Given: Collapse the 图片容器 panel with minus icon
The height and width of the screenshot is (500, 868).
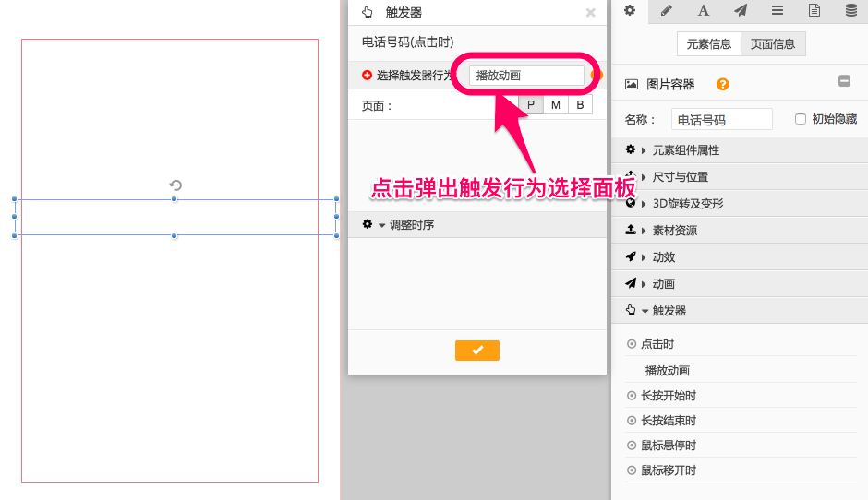Looking at the screenshot, I should click(x=844, y=81).
